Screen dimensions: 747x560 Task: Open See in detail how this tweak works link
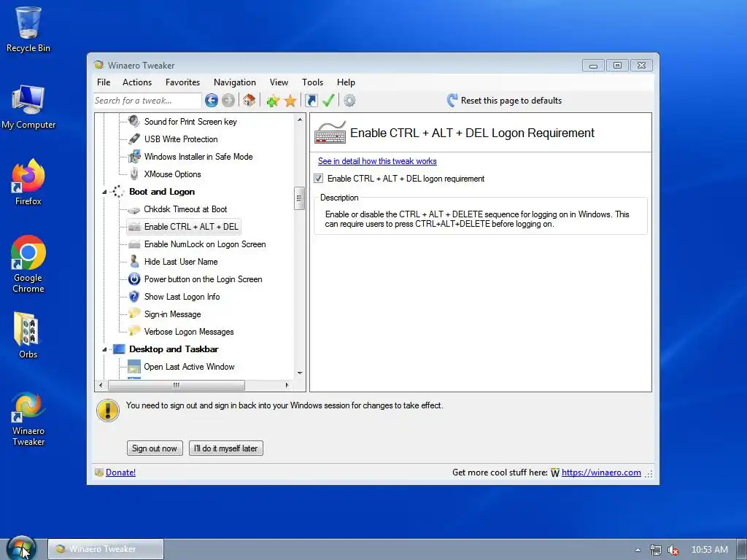click(x=377, y=161)
